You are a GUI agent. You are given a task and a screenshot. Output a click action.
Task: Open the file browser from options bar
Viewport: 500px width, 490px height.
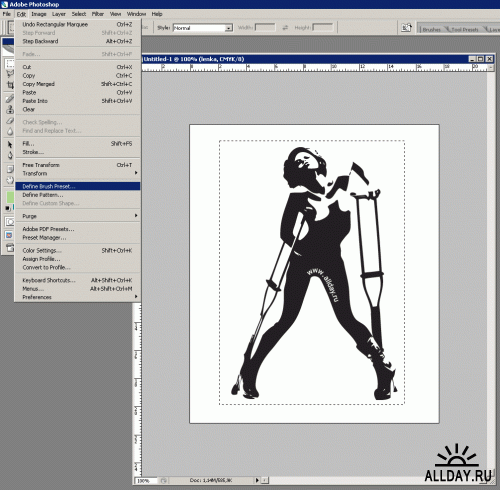pos(406,28)
